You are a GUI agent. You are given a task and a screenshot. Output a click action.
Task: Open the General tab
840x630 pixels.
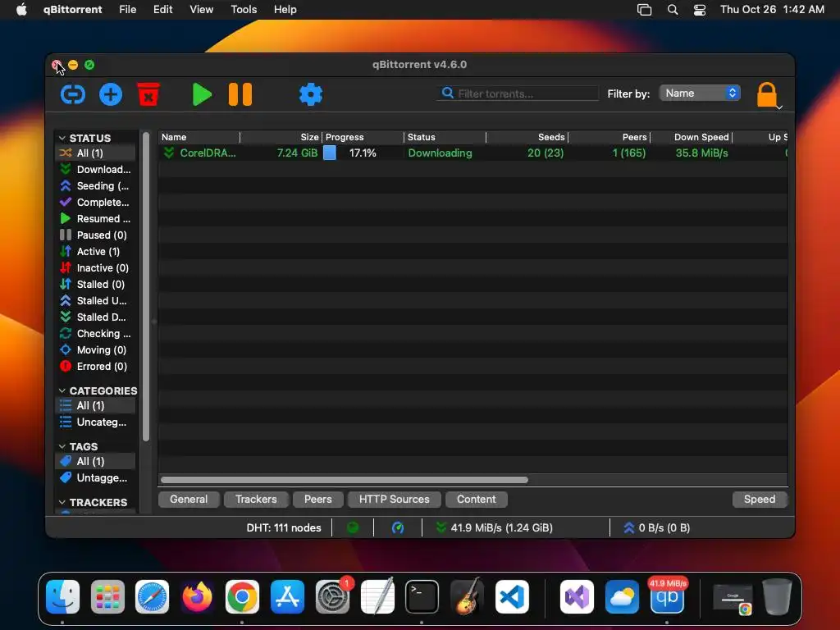tap(189, 500)
